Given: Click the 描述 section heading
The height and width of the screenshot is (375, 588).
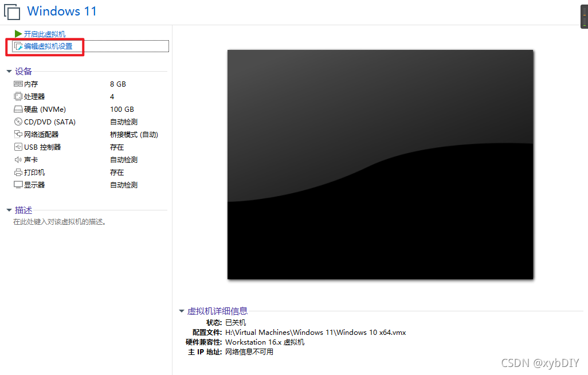Looking at the screenshot, I should (23, 210).
